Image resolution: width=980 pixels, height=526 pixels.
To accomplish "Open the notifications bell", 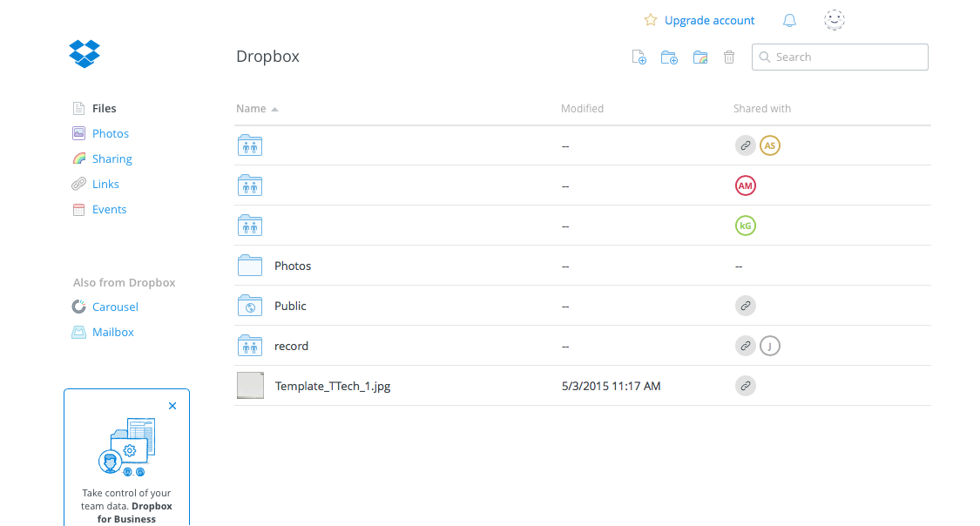I will (x=789, y=21).
